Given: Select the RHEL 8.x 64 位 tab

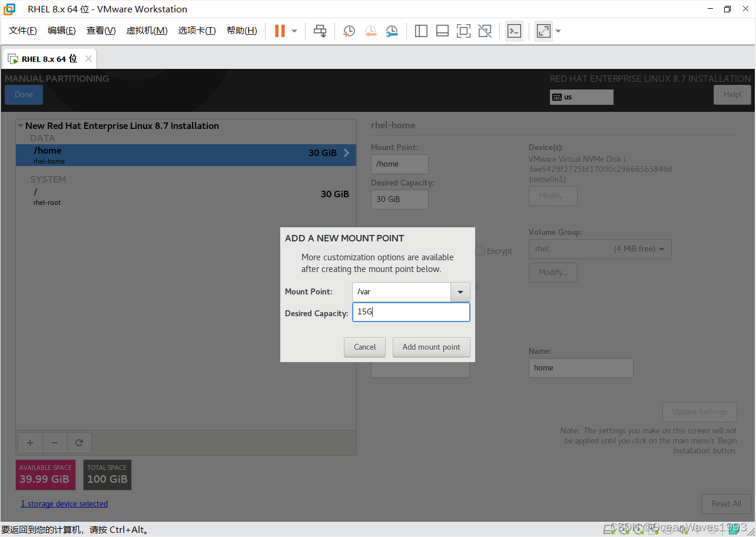Looking at the screenshot, I should pos(49,59).
